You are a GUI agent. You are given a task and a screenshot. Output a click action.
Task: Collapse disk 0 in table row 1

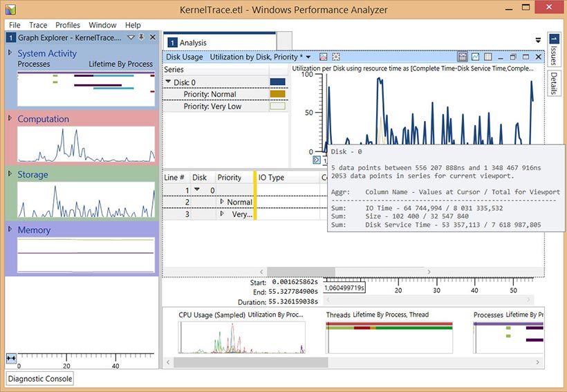coord(196,189)
